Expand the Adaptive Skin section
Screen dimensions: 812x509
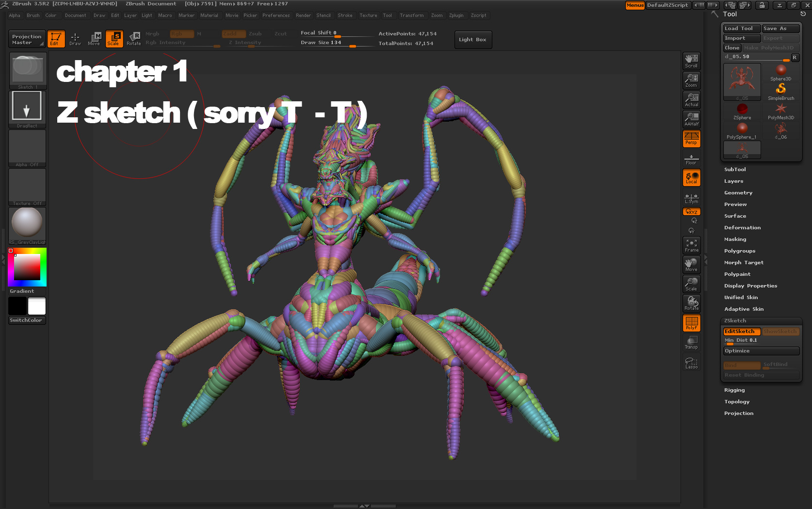point(744,309)
